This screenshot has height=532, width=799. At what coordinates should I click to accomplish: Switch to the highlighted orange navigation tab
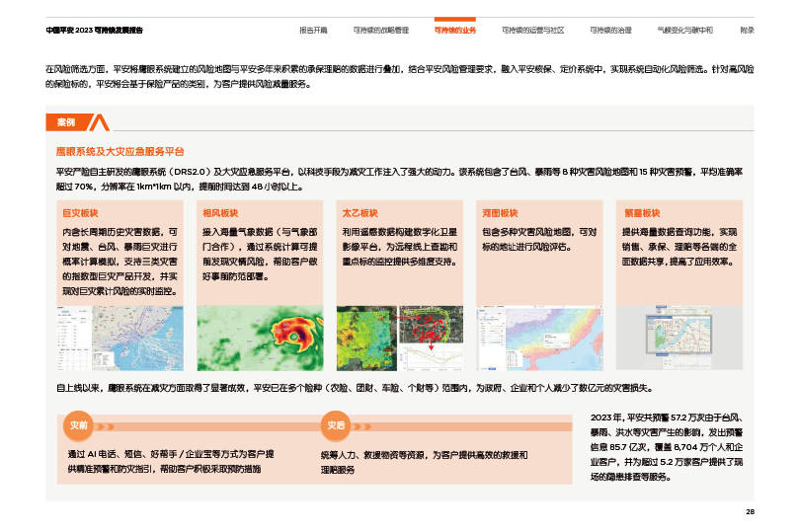(x=454, y=31)
